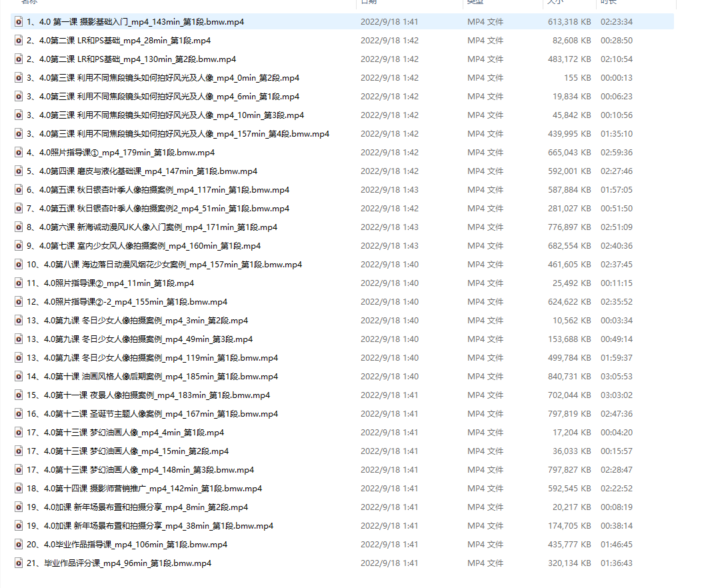The width and height of the screenshot is (712, 588).
Task: Click the file icon for 第三课 0min 第2段
Action: [x=19, y=77]
